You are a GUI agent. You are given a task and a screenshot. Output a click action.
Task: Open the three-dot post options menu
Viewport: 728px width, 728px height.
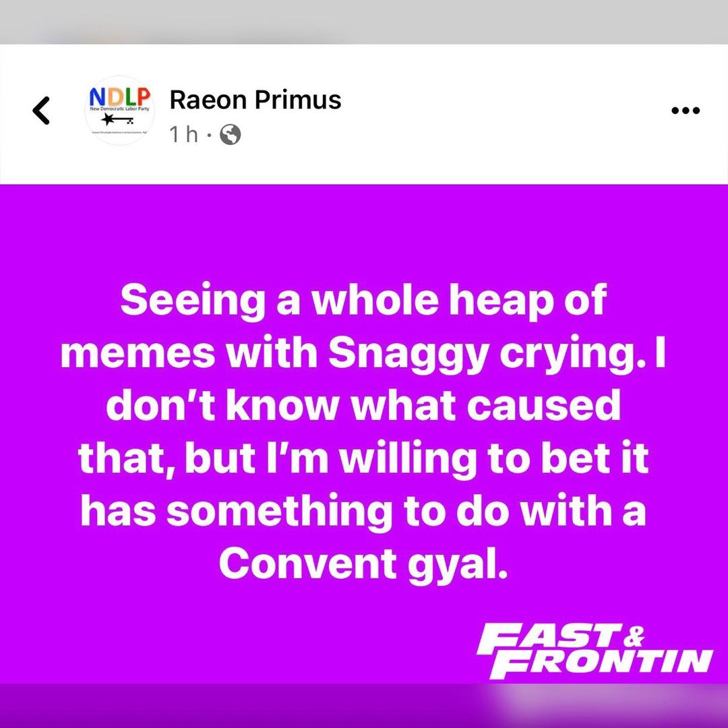(686, 111)
